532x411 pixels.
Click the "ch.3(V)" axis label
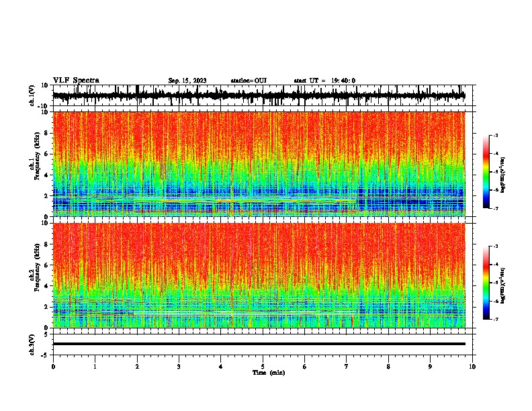click(32, 345)
